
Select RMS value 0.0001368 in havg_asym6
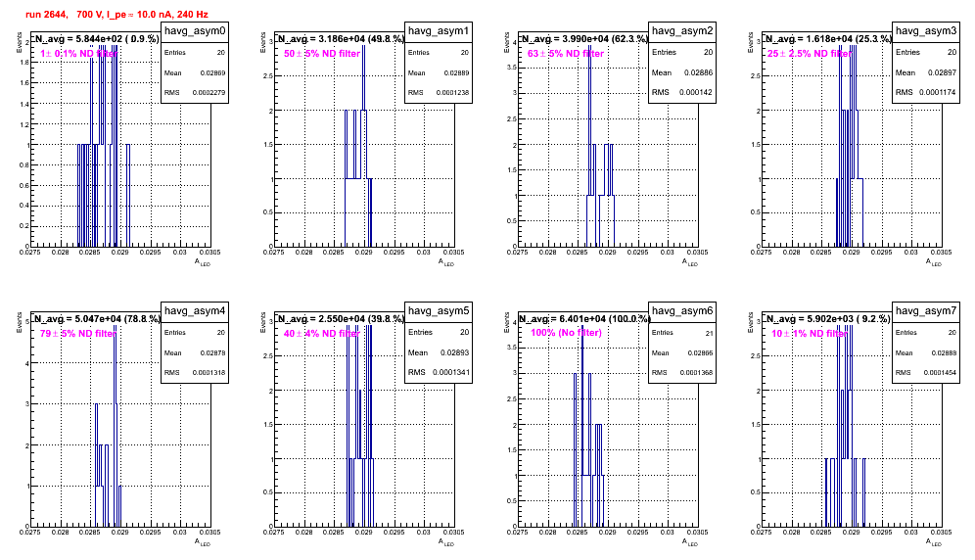click(696, 373)
